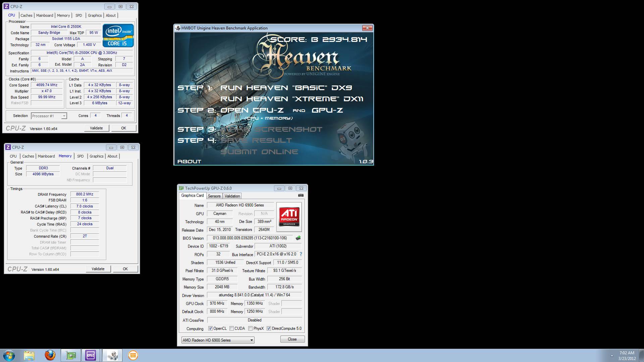The image size is (644, 362).
Task: Click the ATI CrossFire Disabled field
Action: tap(254, 320)
